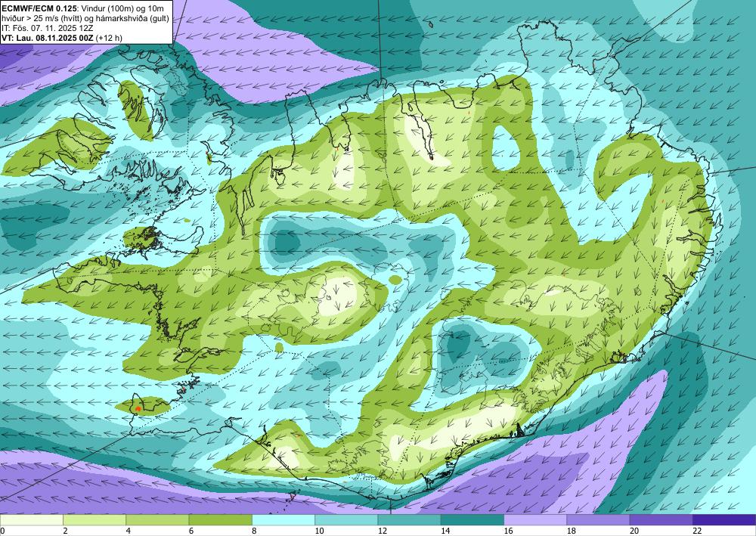Click the light lavender 16–18 m/s legend swatch

click(x=536, y=519)
